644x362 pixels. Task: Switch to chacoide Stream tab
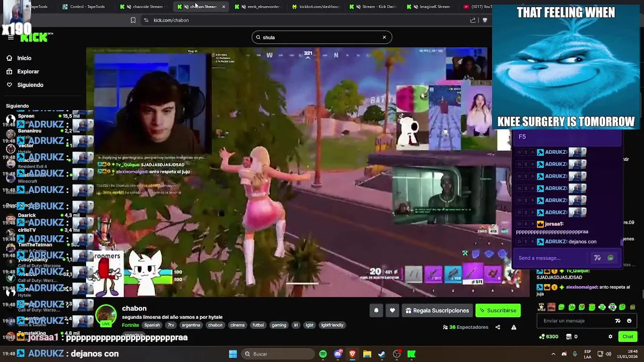[x=144, y=7]
